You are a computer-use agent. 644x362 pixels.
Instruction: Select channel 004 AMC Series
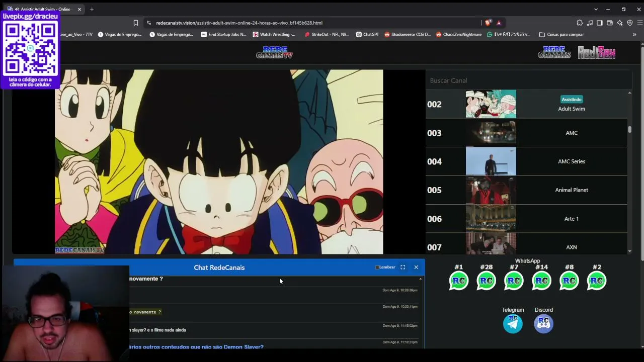coord(526,161)
